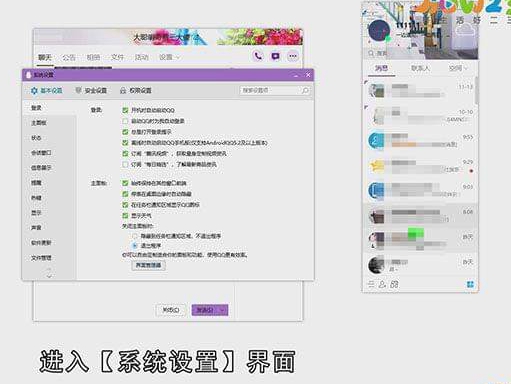Open 消息 tab in QQ main panel
Image resolution: width=511 pixels, height=384 pixels.
381,68
